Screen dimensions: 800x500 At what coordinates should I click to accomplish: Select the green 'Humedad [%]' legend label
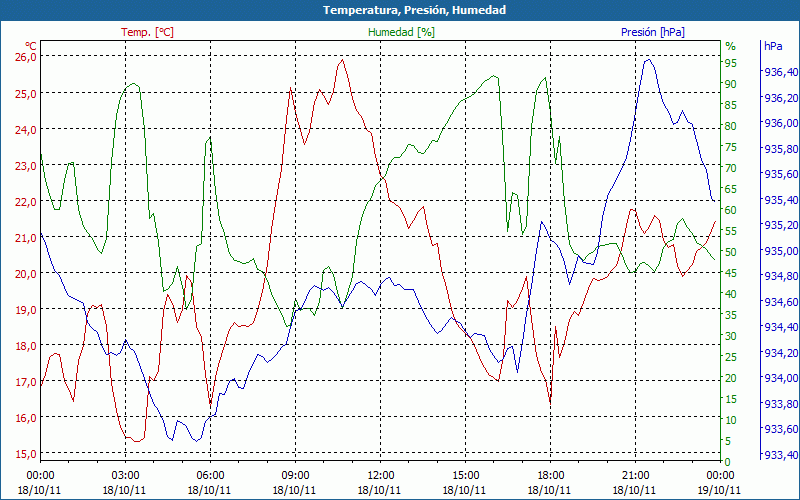[x=401, y=32]
